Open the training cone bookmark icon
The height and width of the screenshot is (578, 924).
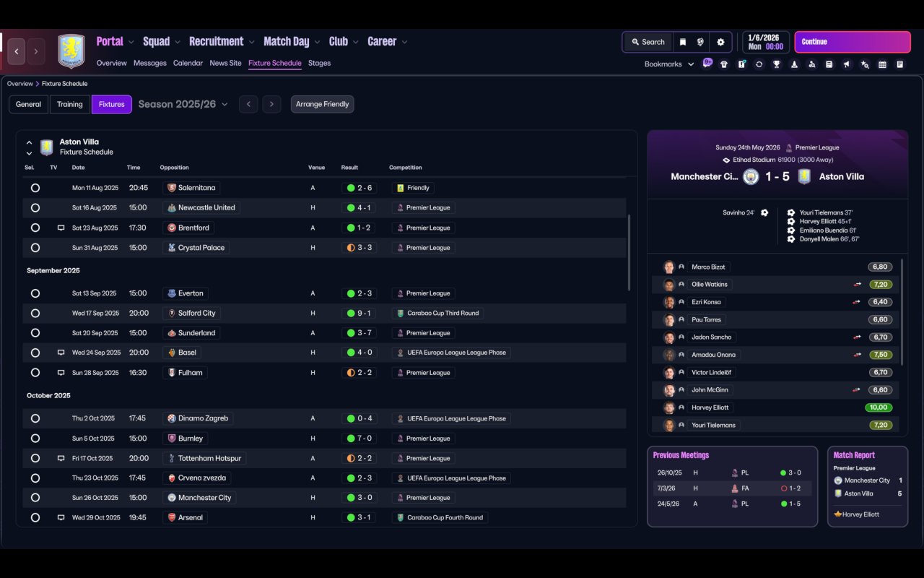coord(794,64)
